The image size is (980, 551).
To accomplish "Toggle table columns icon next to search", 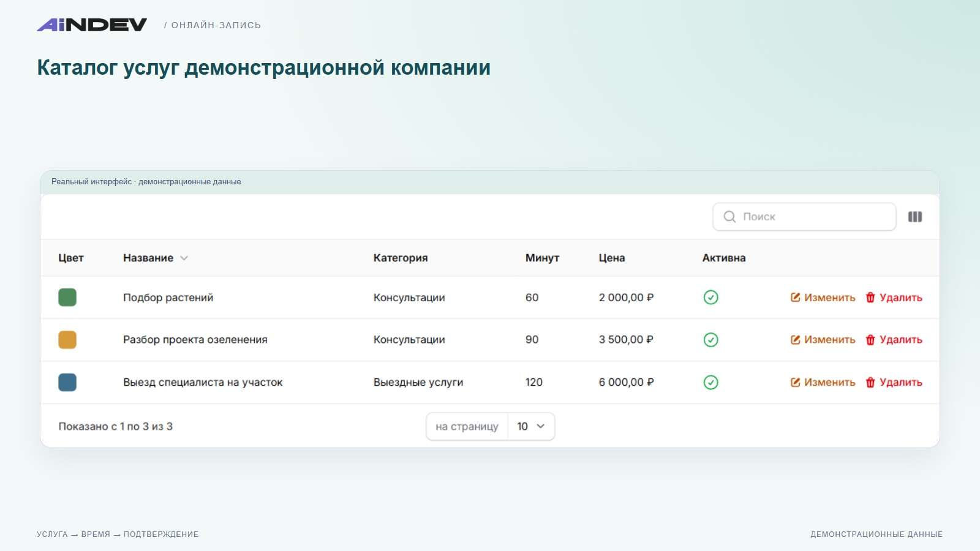I will 915,217.
